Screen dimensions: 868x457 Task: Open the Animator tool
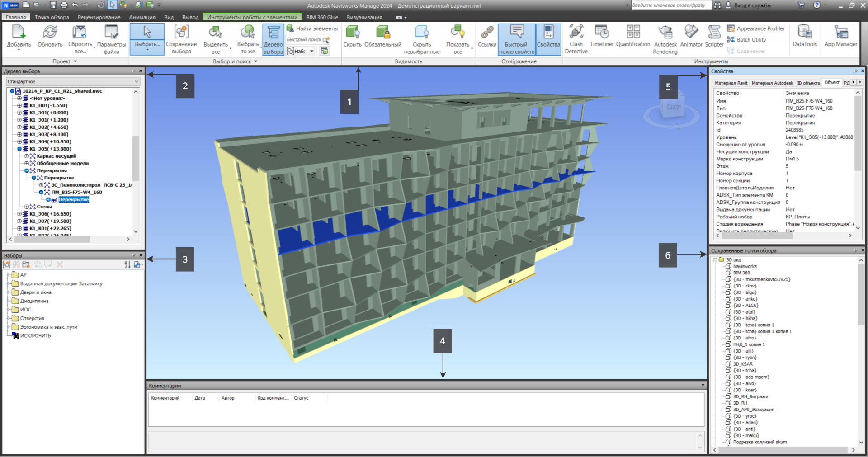pyautogui.click(x=691, y=36)
